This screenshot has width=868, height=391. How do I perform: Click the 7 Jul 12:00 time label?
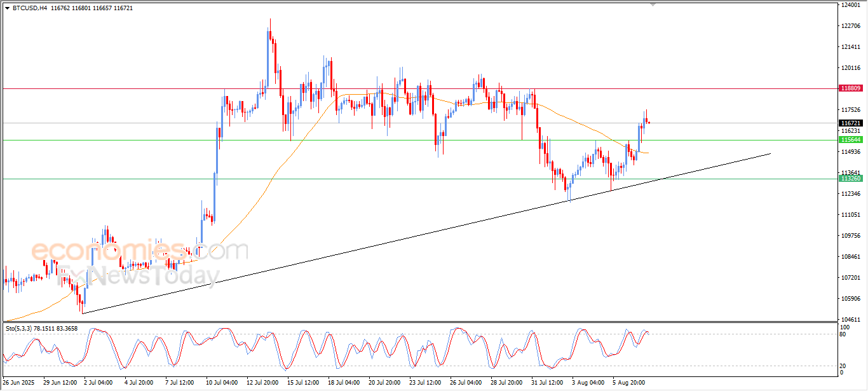pos(179,383)
